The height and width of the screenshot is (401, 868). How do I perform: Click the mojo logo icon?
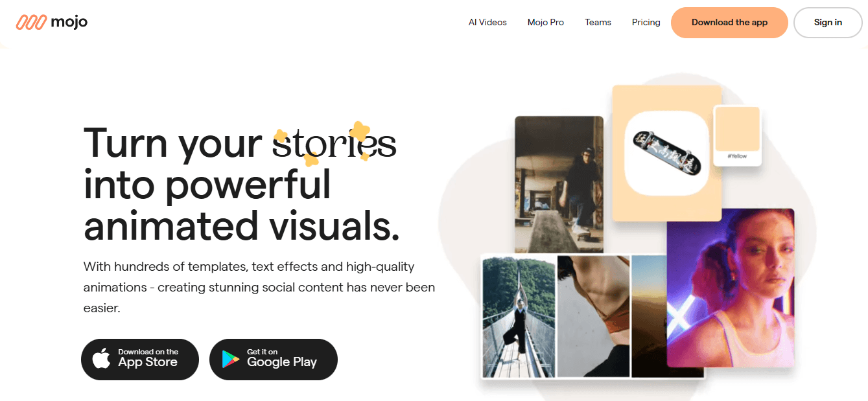(32, 22)
